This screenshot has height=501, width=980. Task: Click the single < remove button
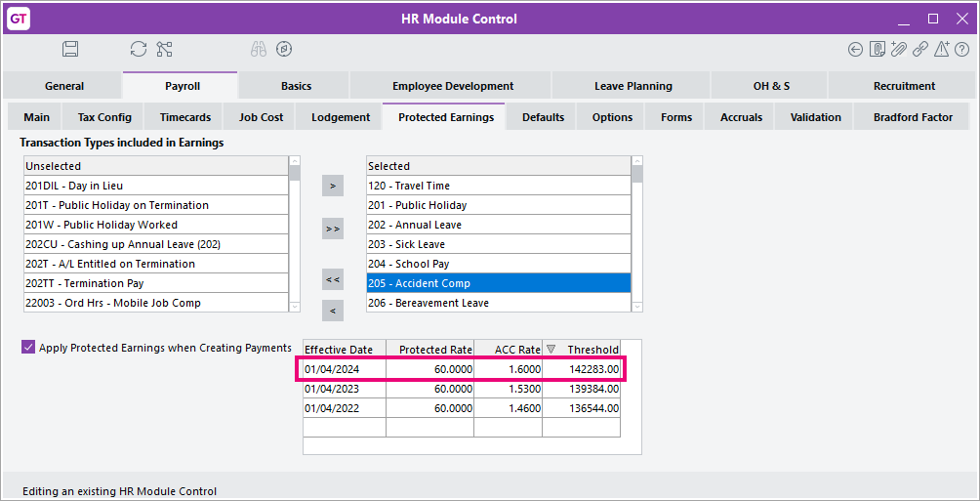pyautogui.click(x=333, y=311)
